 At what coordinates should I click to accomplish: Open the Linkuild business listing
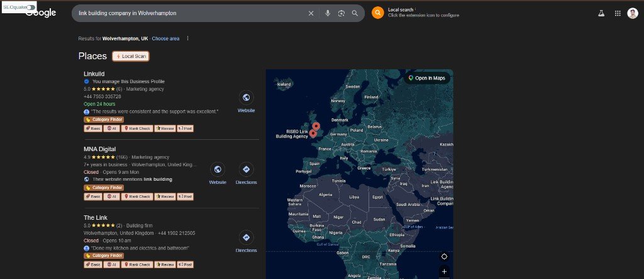click(94, 74)
